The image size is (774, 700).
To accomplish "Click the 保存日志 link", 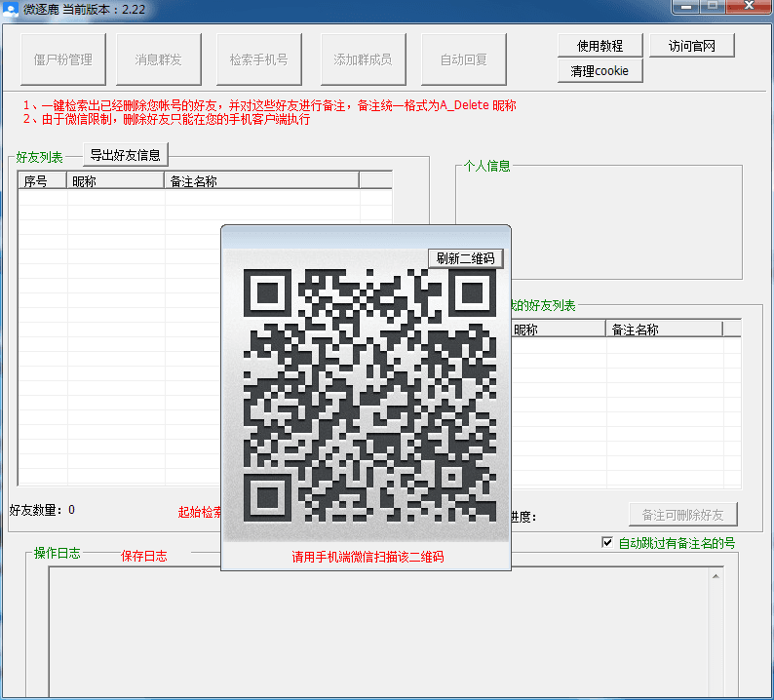I will 143,556.
